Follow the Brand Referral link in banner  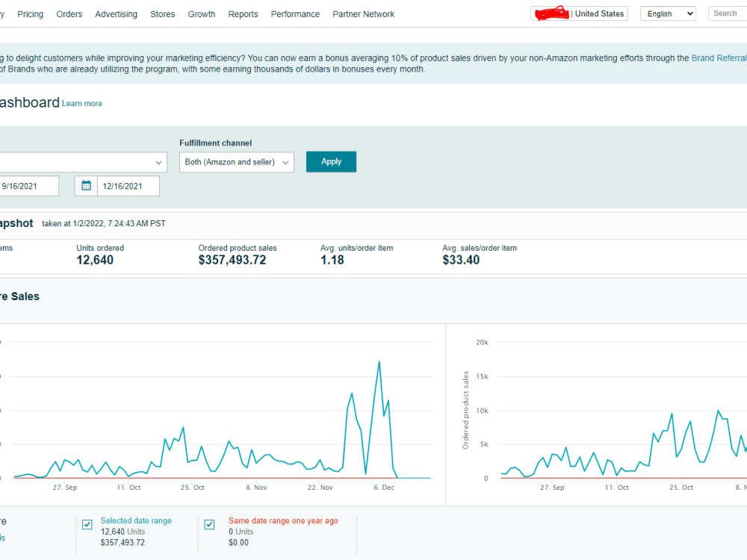click(x=719, y=58)
